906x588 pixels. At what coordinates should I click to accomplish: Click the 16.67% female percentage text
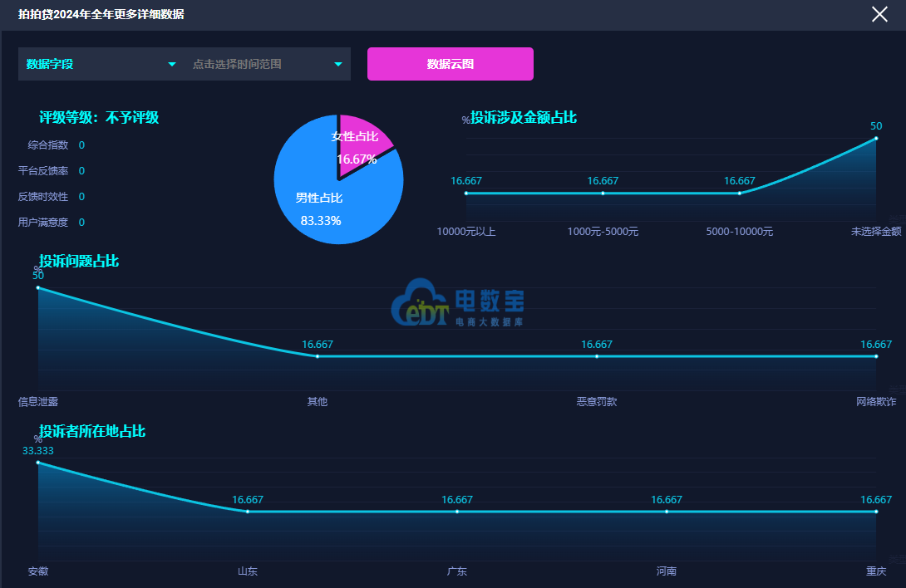pos(357,159)
